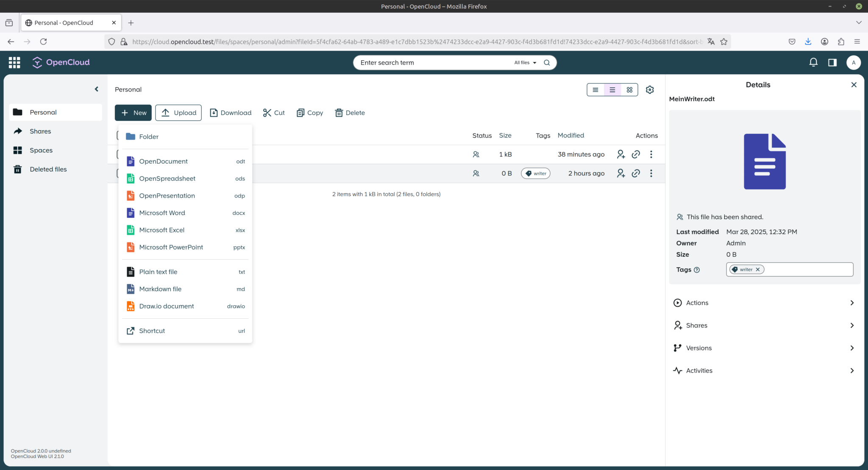The height and width of the screenshot is (470, 868).
Task: Open three-dots menu for 1 kB file
Action: (651, 154)
